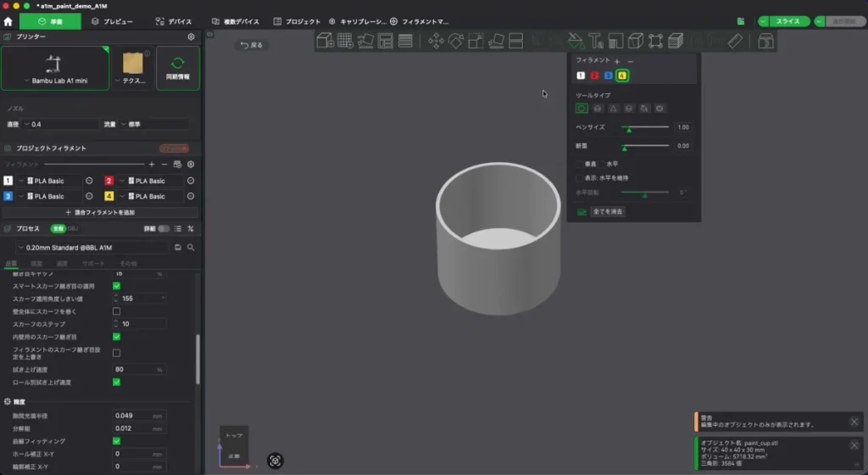Open filament 1 PLA Basic dropdown
868x475 pixels.
pos(49,181)
